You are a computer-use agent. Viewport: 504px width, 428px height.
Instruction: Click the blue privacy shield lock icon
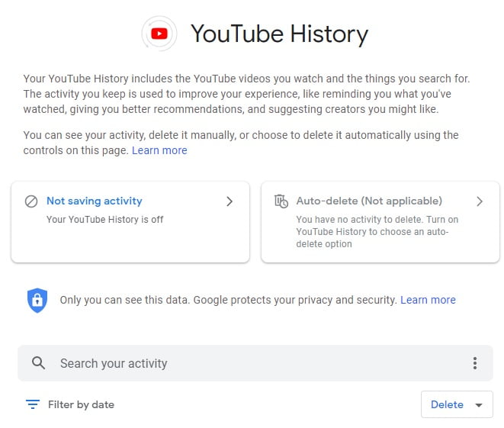[37, 300]
